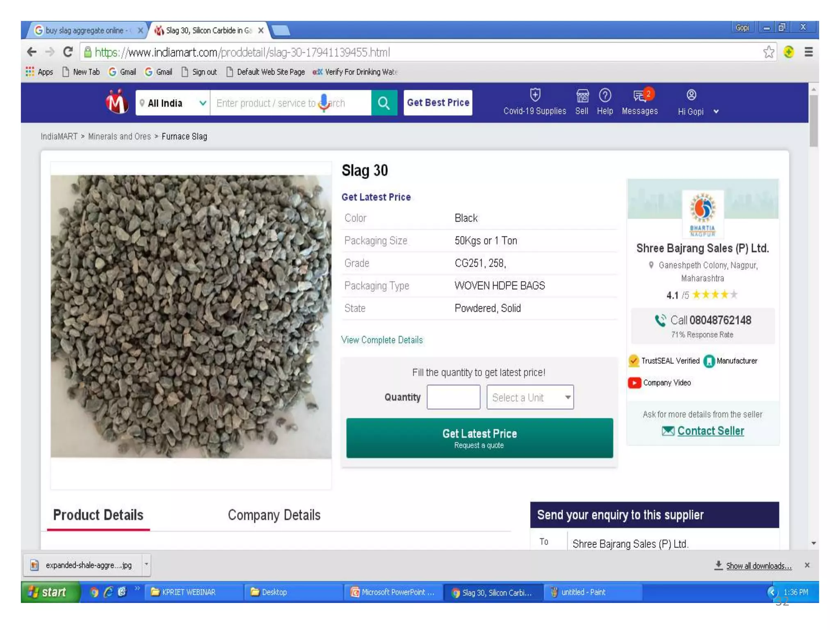Expand the Hi Gopi account menu

tap(716, 112)
